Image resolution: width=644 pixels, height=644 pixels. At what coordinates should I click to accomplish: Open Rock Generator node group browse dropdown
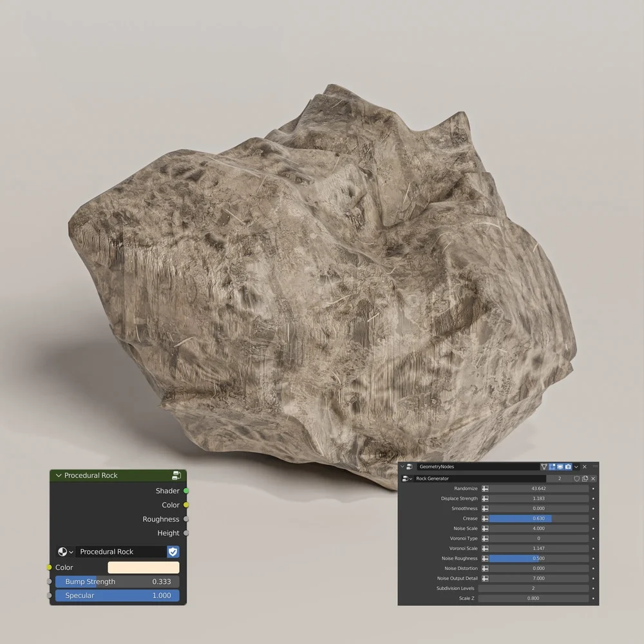tap(407, 478)
